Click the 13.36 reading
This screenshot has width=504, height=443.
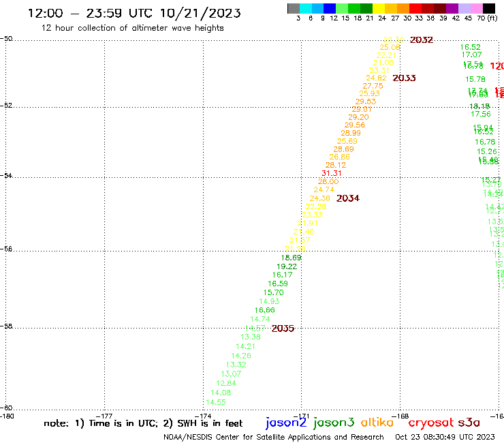251,337
